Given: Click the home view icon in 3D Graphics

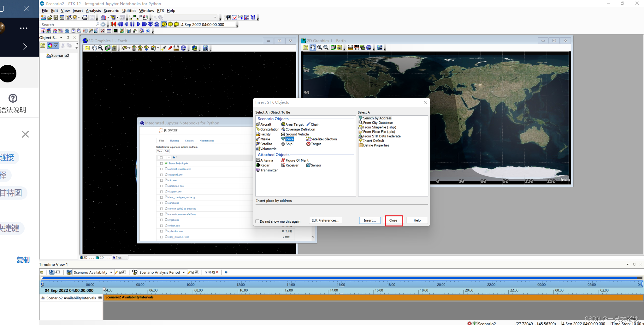Looking at the screenshot, I should coord(134,48).
